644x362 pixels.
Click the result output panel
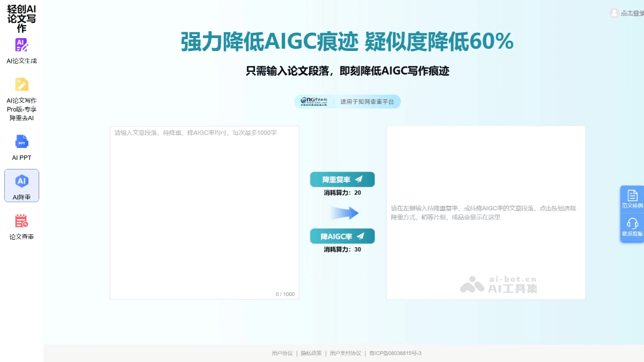click(x=486, y=212)
